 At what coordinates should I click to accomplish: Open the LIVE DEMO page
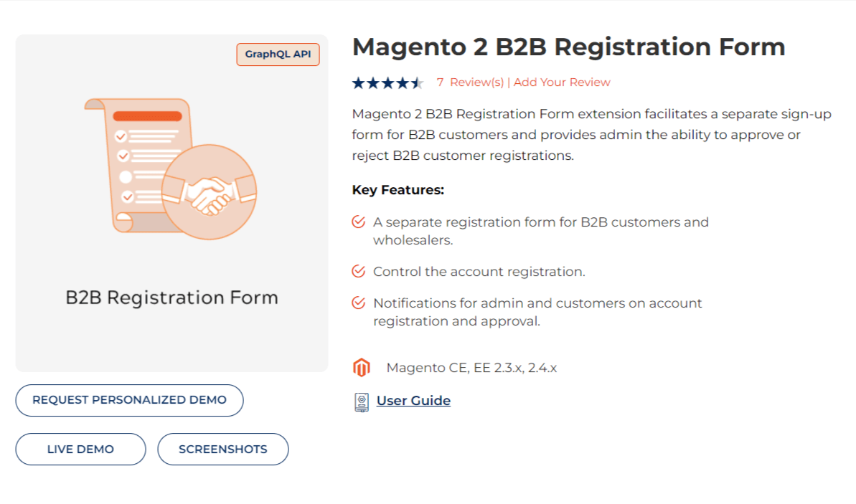click(80, 449)
